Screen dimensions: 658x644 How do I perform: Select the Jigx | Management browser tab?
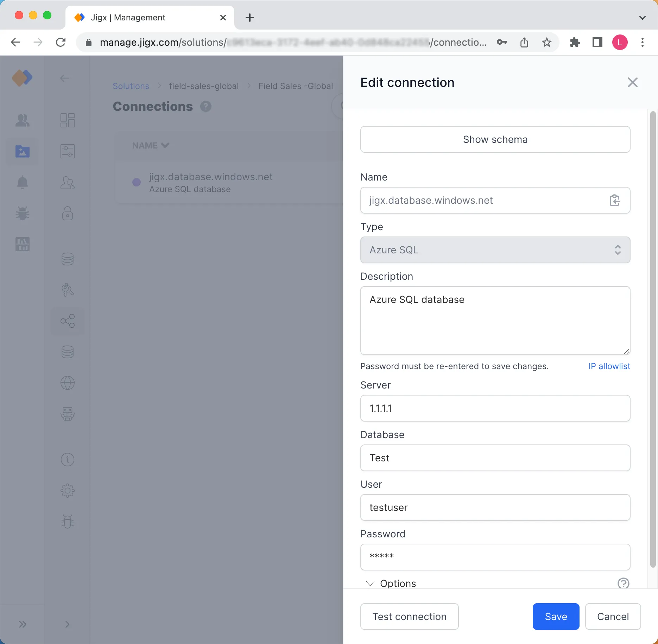[150, 18]
